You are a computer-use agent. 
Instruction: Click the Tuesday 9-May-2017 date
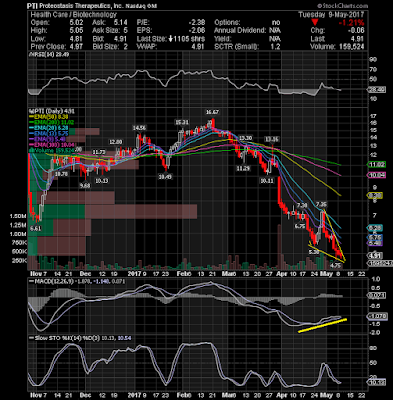pyautogui.click(x=331, y=15)
